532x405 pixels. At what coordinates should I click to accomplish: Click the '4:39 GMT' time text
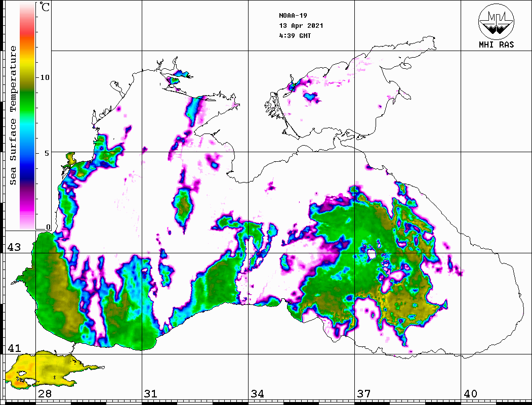(x=295, y=36)
